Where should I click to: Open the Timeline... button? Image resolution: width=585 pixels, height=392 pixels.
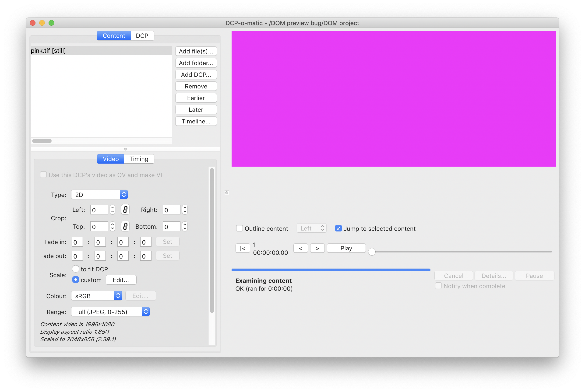[196, 121]
